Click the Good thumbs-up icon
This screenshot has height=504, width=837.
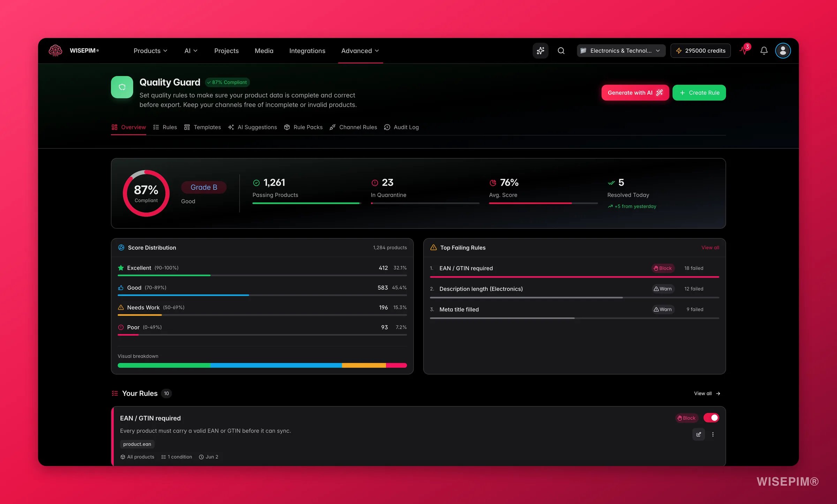click(121, 287)
